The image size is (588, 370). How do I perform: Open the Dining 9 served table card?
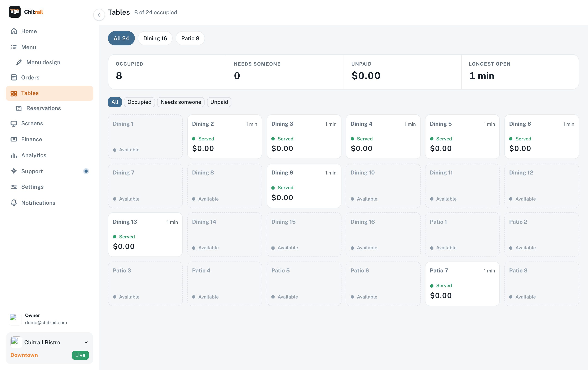coord(304,186)
